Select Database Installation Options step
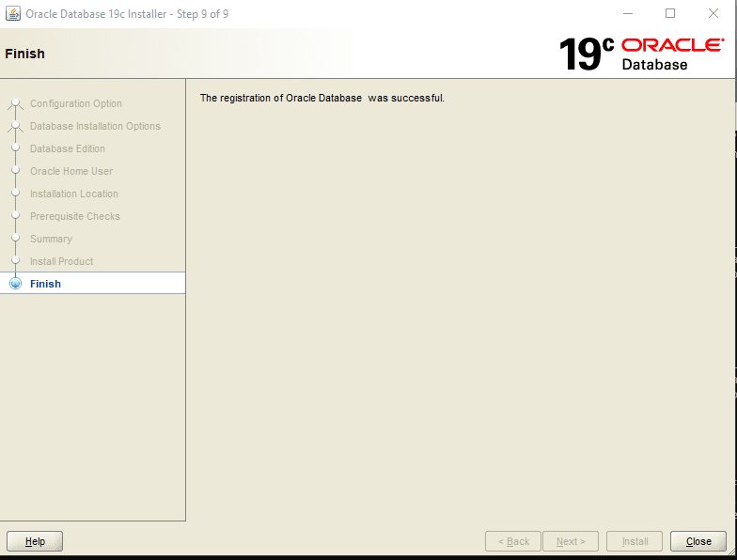 [95, 126]
